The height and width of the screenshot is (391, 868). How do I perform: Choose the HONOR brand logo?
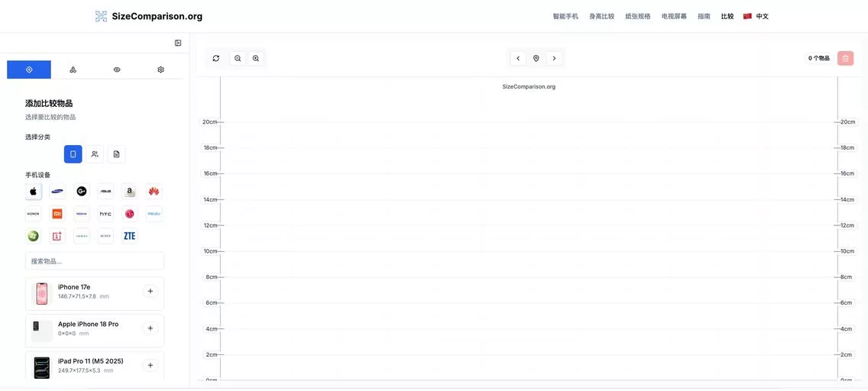pos(33,214)
